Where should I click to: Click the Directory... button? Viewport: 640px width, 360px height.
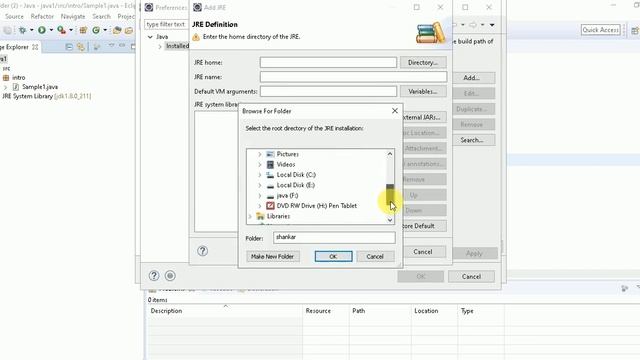[x=423, y=62]
